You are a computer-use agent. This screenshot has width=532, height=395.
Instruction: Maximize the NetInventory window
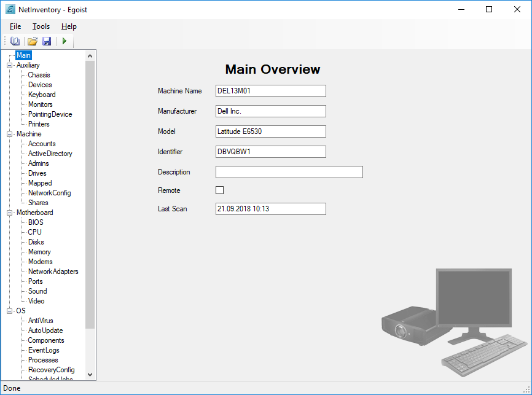click(x=489, y=9)
